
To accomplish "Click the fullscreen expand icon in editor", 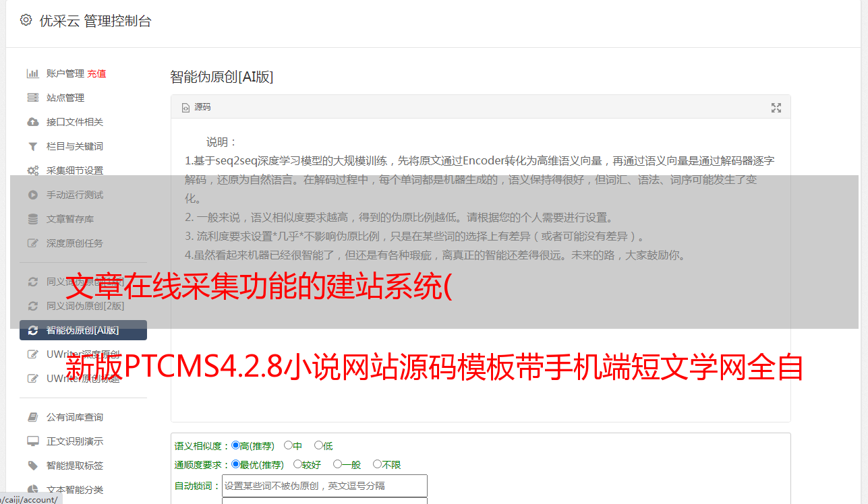I will click(x=776, y=108).
